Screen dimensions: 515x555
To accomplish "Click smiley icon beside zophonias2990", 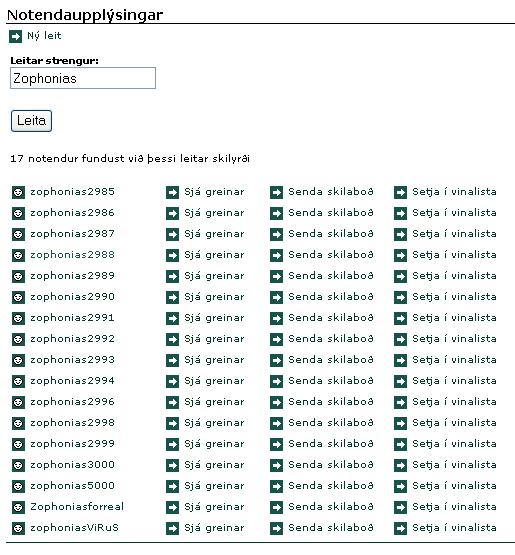I will (x=18, y=297).
